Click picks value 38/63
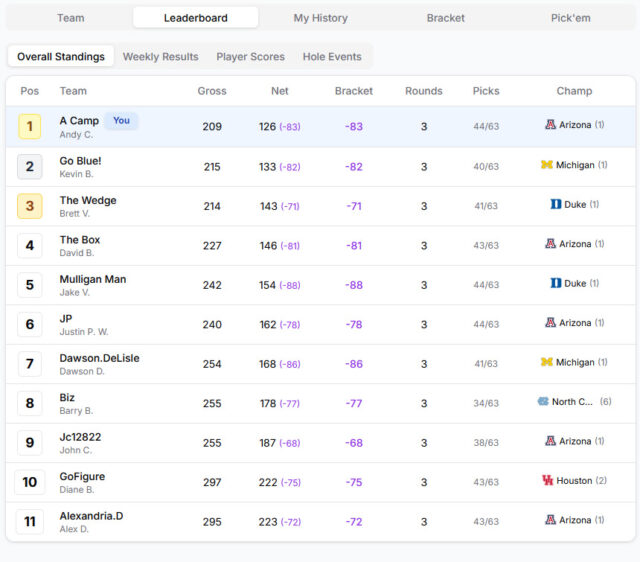Viewport: 640px width, 562px height. click(486, 443)
